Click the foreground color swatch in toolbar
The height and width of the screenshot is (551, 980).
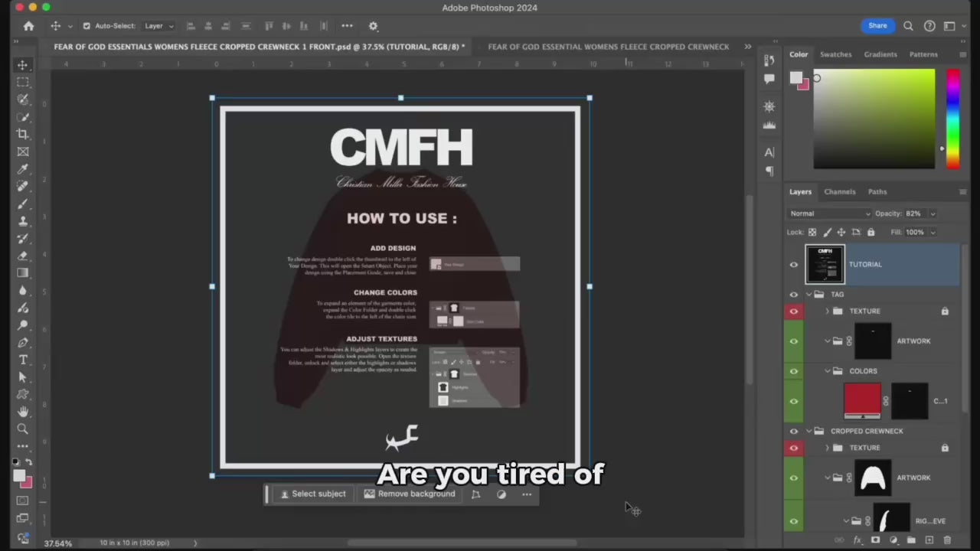click(x=20, y=476)
